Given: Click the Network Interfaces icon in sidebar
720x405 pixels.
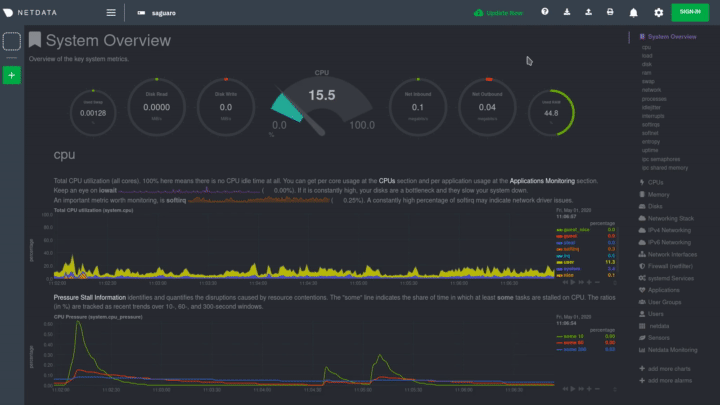Looking at the screenshot, I should pos(642,254).
